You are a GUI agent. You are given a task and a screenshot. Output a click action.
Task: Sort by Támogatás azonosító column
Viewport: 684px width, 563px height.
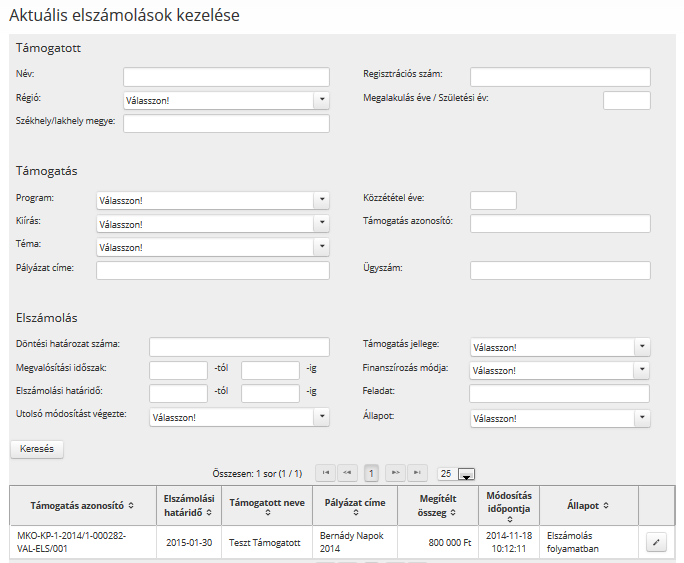point(131,506)
